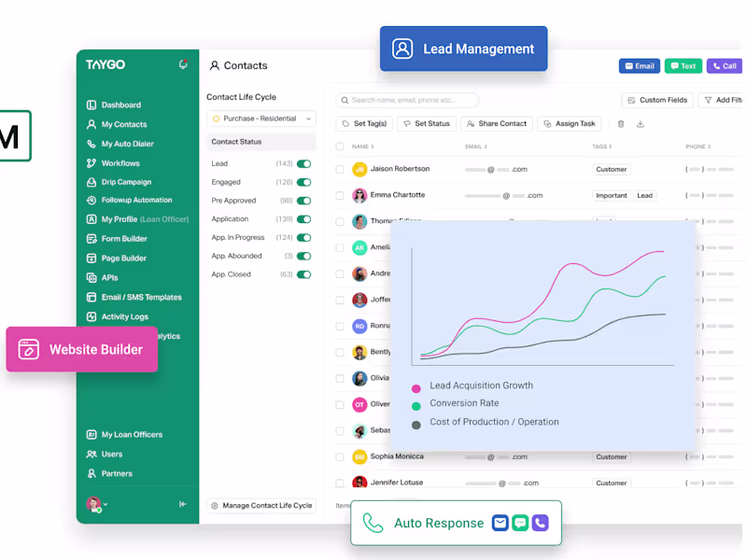Toggle the Application status switch

(304, 219)
